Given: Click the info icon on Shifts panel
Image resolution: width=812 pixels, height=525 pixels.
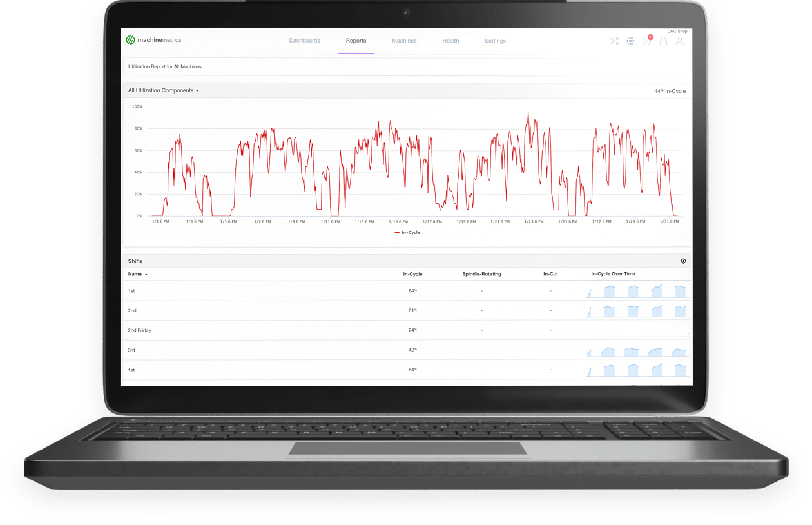Looking at the screenshot, I should point(682,261).
